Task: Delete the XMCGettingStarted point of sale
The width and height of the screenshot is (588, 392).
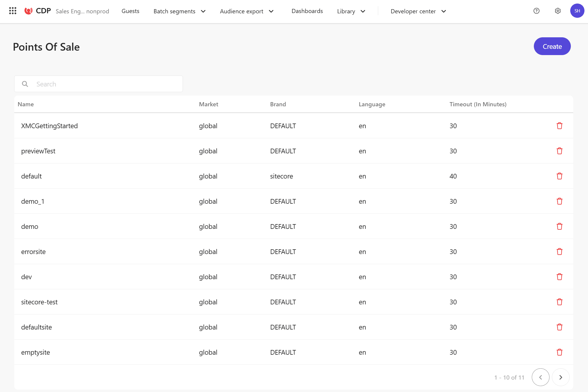Action: [559, 126]
